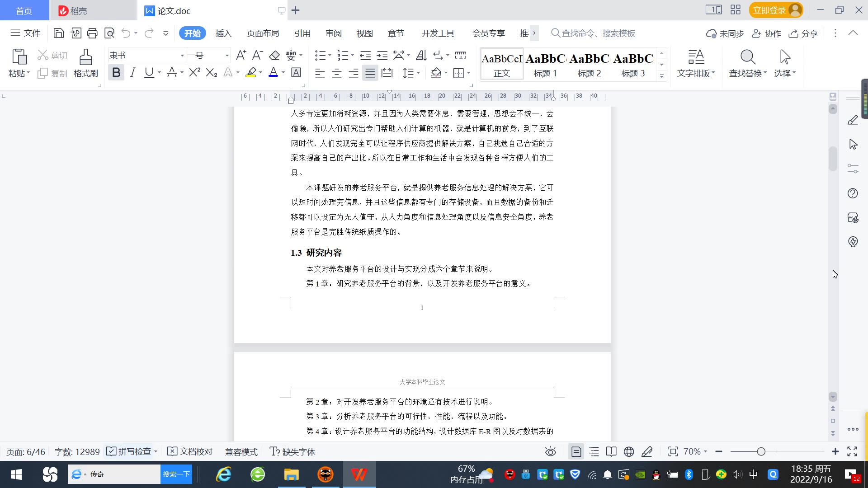This screenshot has height=488, width=868.
Task: Toggle justified alignment
Action: click(370, 73)
